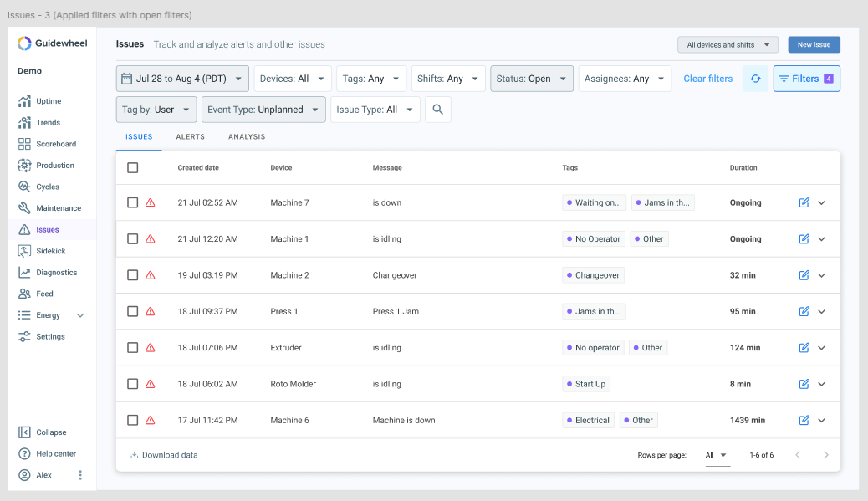Expand the Machine 6 row details

821,420
